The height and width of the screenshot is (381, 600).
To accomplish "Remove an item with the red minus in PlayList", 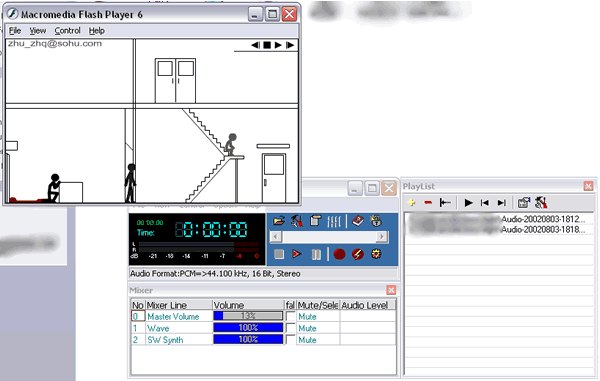I will point(428,202).
